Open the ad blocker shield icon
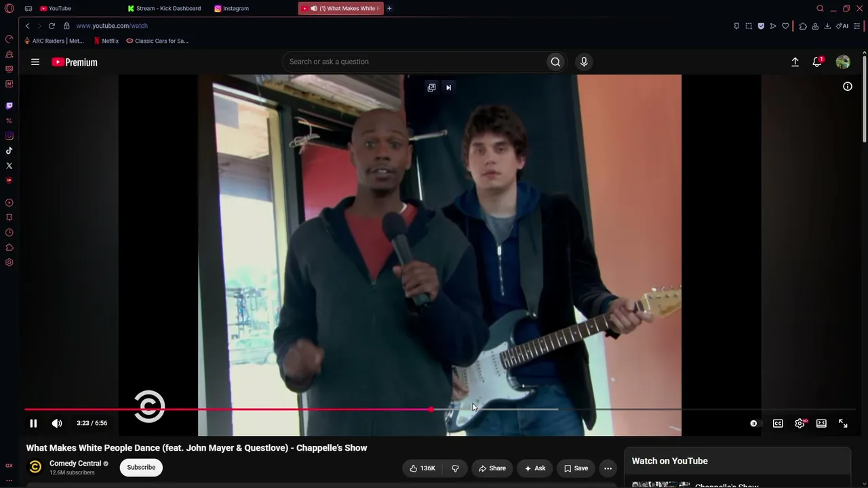868x488 pixels. pyautogui.click(x=761, y=26)
